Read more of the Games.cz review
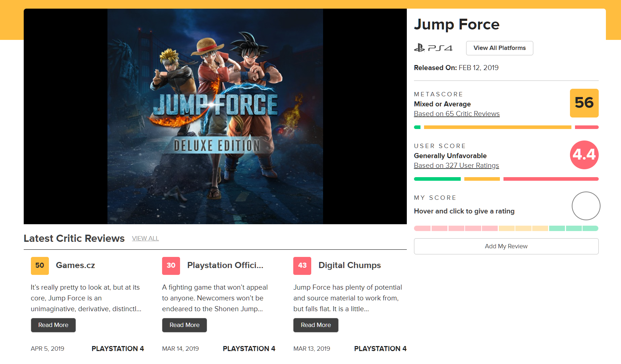Image resolution: width=621 pixels, height=364 pixels. pyautogui.click(x=53, y=325)
